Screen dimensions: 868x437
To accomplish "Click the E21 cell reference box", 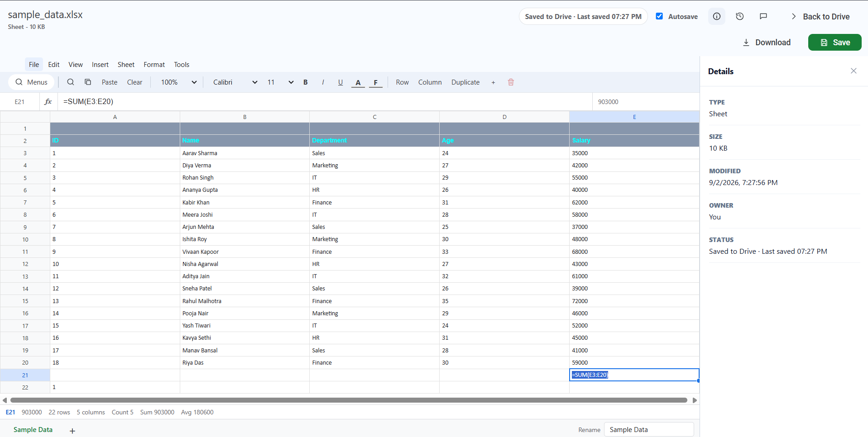I will [x=19, y=102].
